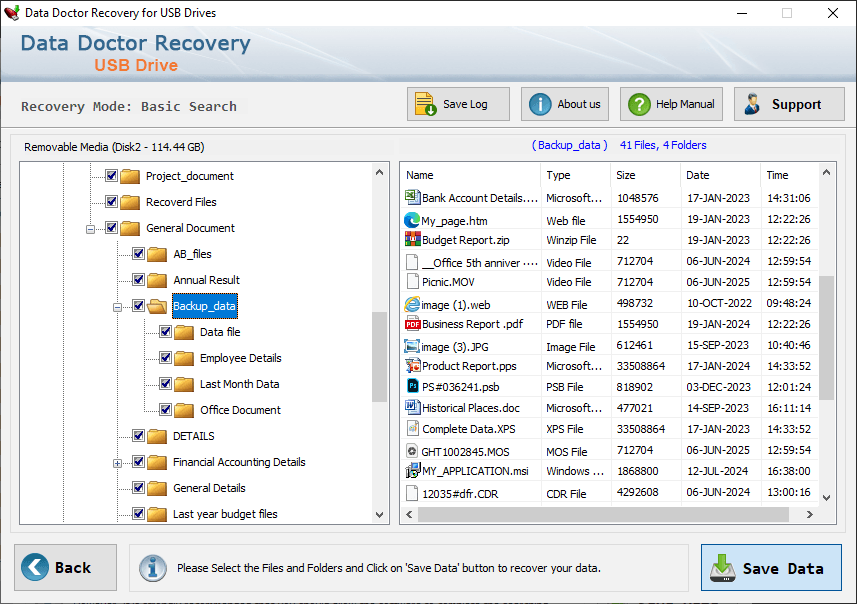
Task: Click the IE icon of image (1).web
Action: click(412, 304)
